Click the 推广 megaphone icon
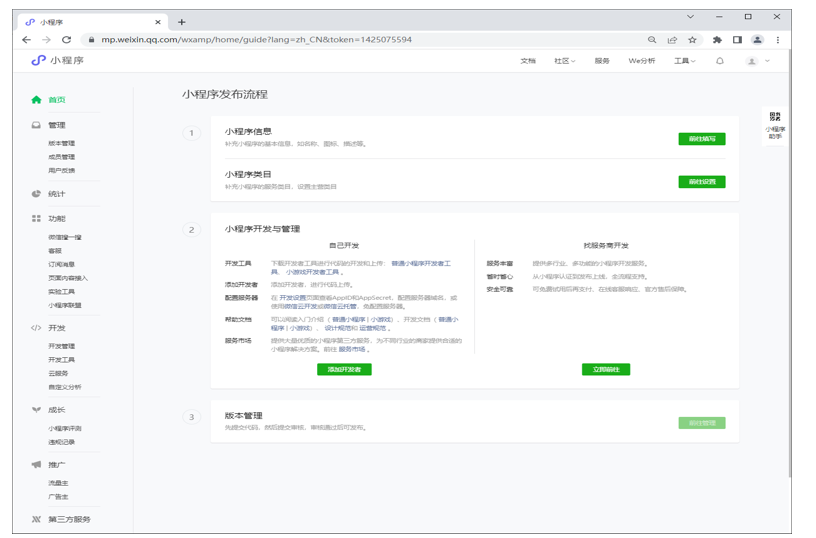 (36, 465)
